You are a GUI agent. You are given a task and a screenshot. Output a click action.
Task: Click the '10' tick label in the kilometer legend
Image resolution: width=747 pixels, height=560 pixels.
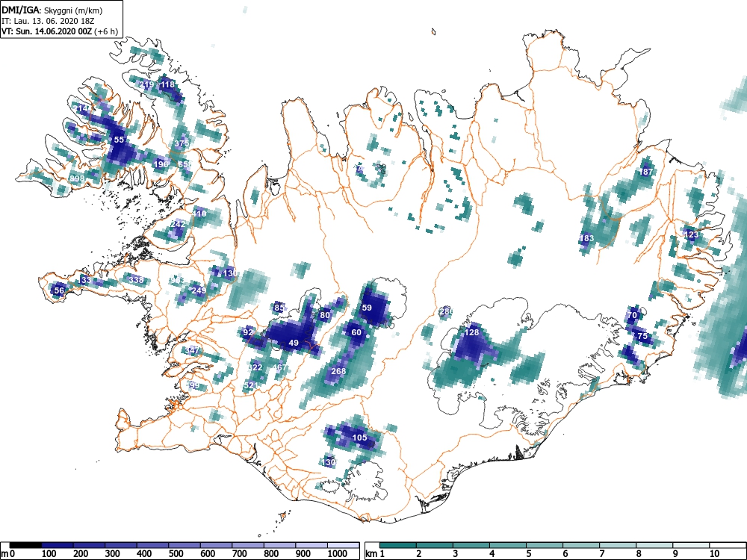714,554
